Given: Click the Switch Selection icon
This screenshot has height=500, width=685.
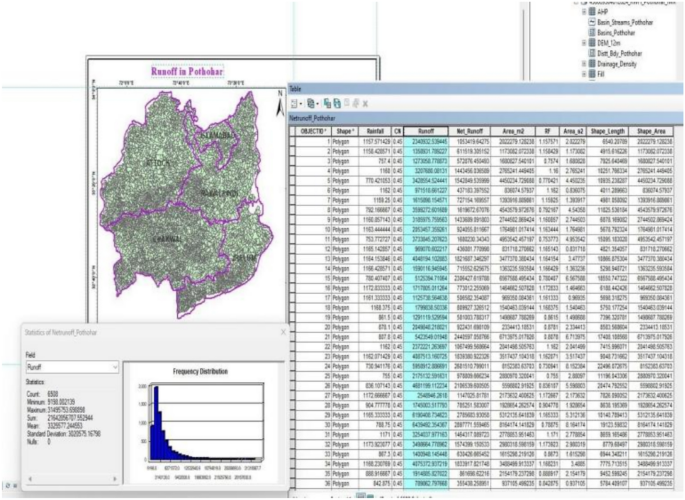Looking at the screenshot, I should [336, 103].
